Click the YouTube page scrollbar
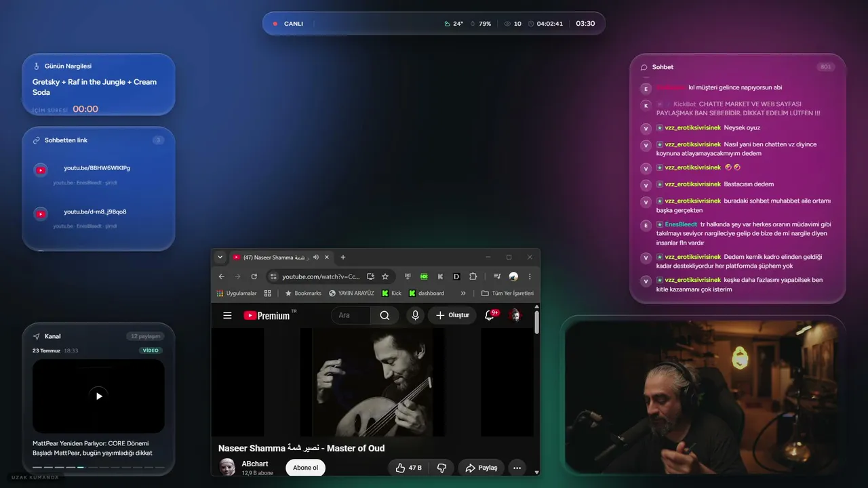 537,322
